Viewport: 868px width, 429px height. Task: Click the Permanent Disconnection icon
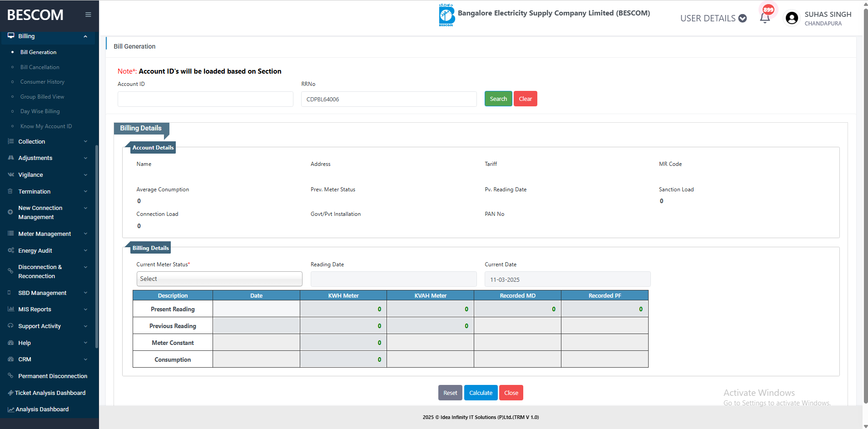click(x=10, y=376)
